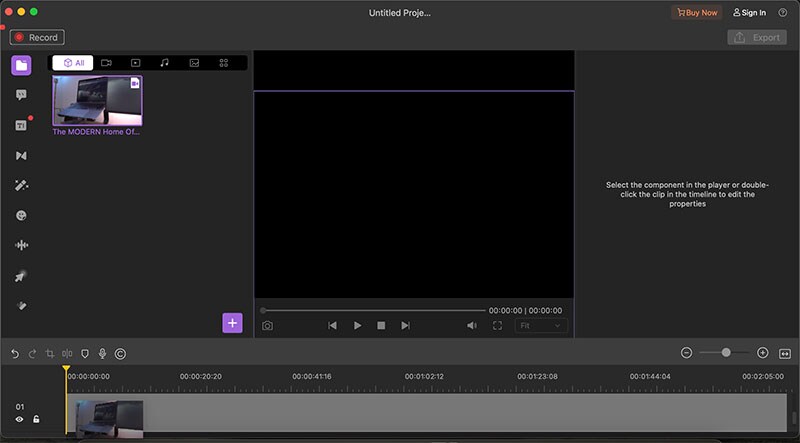Open the Annotations speech-bubble panel

point(21,95)
